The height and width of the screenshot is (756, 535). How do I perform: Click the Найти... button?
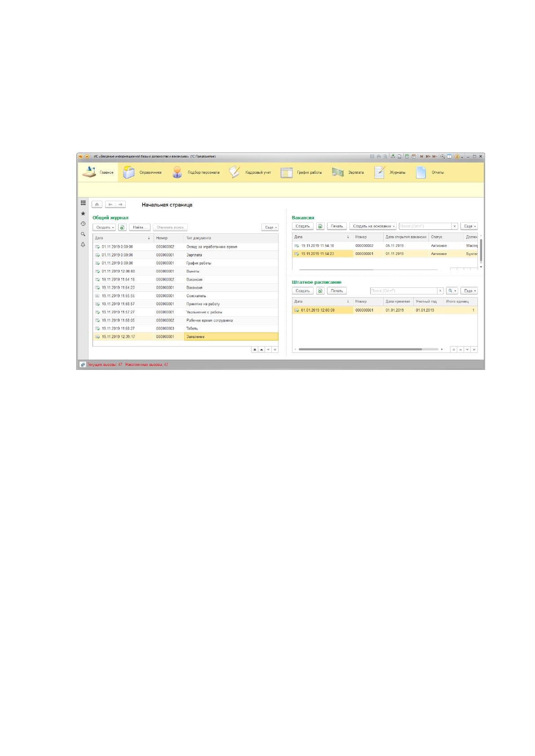coord(140,227)
